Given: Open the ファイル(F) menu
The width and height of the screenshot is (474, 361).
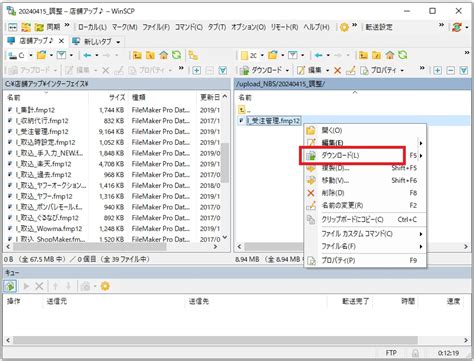Looking at the screenshot, I should coord(156,27).
